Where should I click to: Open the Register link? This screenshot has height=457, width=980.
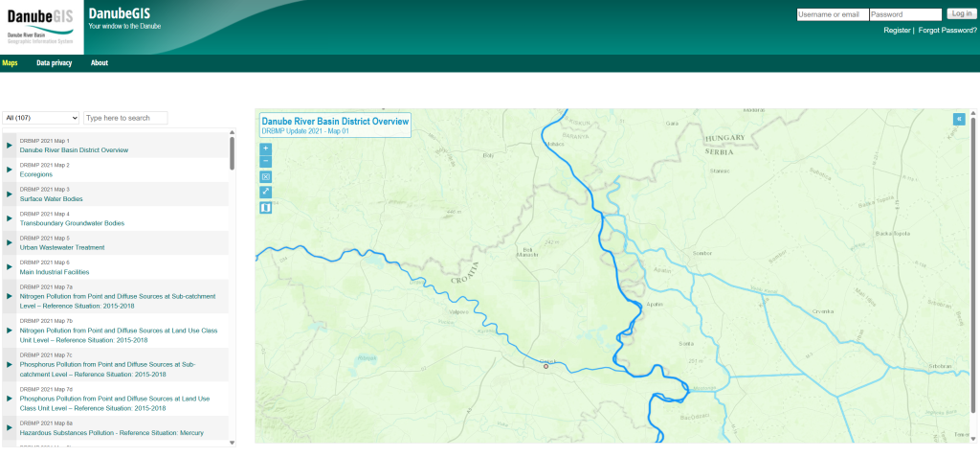coord(897,31)
